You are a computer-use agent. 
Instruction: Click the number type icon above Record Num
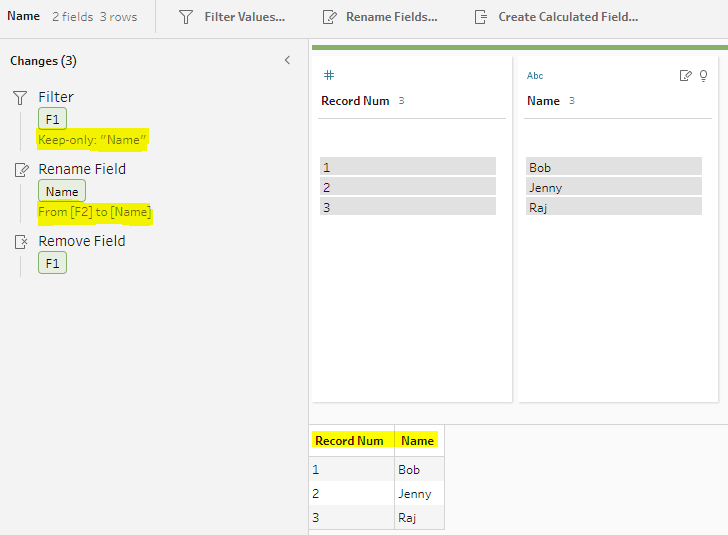[328, 76]
